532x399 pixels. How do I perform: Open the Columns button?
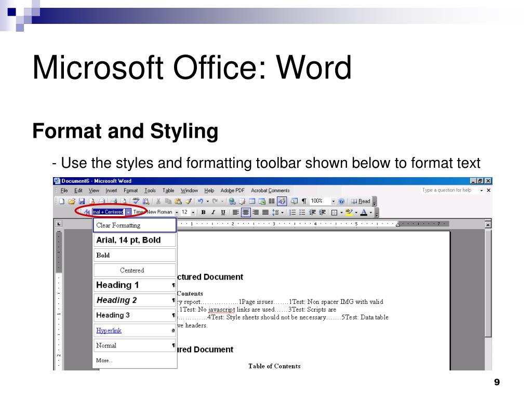271,201
